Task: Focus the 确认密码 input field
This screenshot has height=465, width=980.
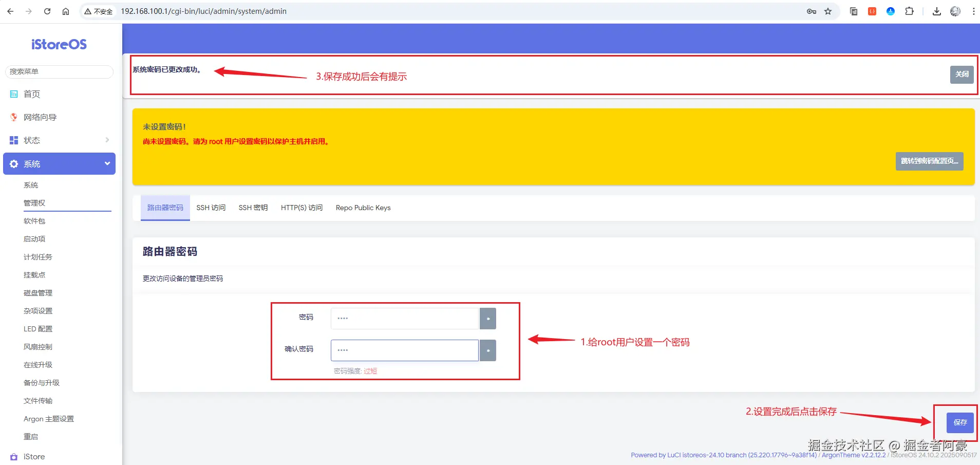Action: coord(405,350)
